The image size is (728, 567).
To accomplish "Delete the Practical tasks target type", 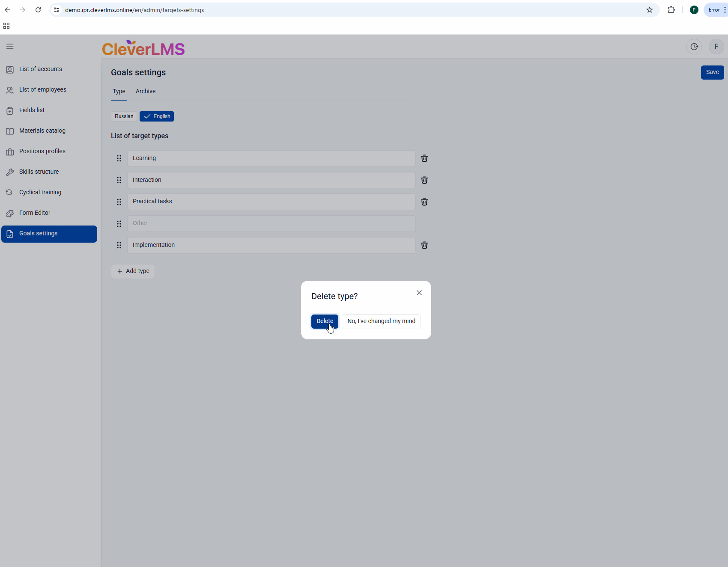I will (x=424, y=202).
